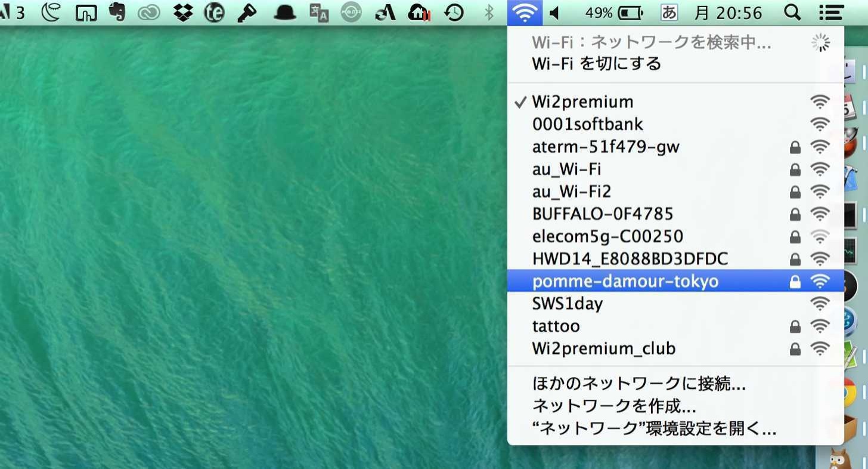Image resolution: width=868 pixels, height=469 pixels.
Task: Select the checked Wi2premium network
Action: click(x=675, y=101)
